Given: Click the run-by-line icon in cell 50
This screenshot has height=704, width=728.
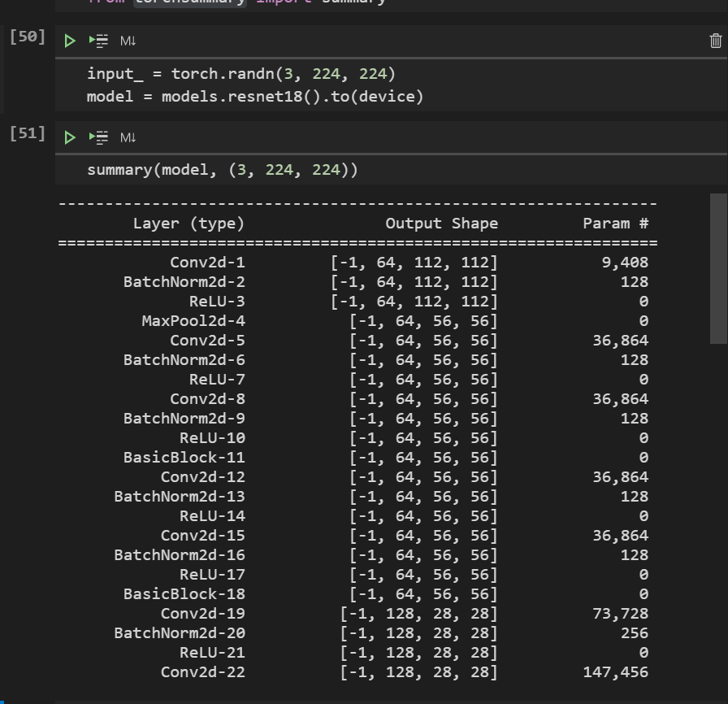Looking at the screenshot, I should pos(98,41).
